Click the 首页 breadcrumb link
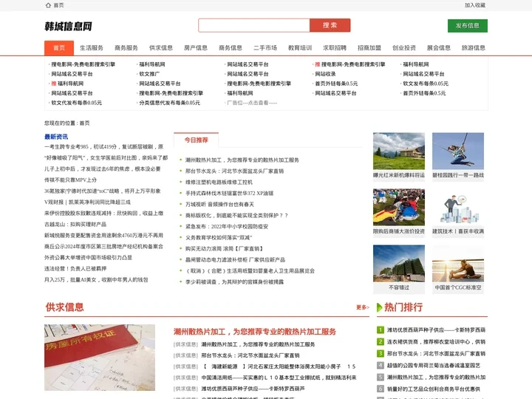The image size is (532, 399). coord(84,123)
